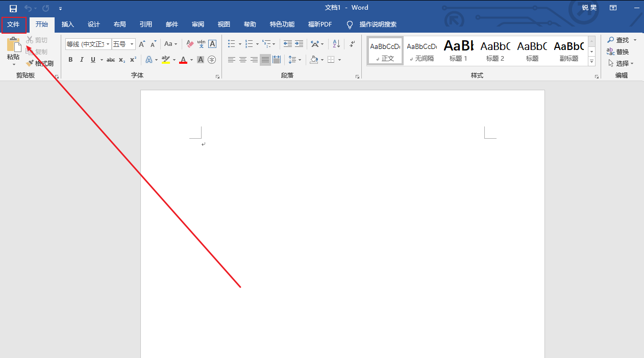Image resolution: width=644 pixels, height=358 pixels.
Task: Click the red font color swatch
Action: [x=183, y=60]
